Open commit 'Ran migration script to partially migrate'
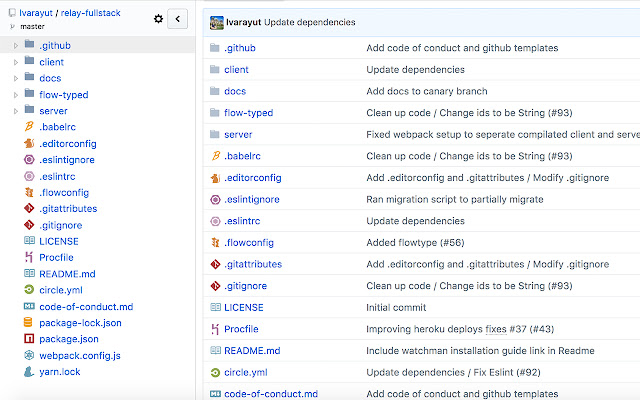The width and height of the screenshot is (640, 400). (455, 199)
